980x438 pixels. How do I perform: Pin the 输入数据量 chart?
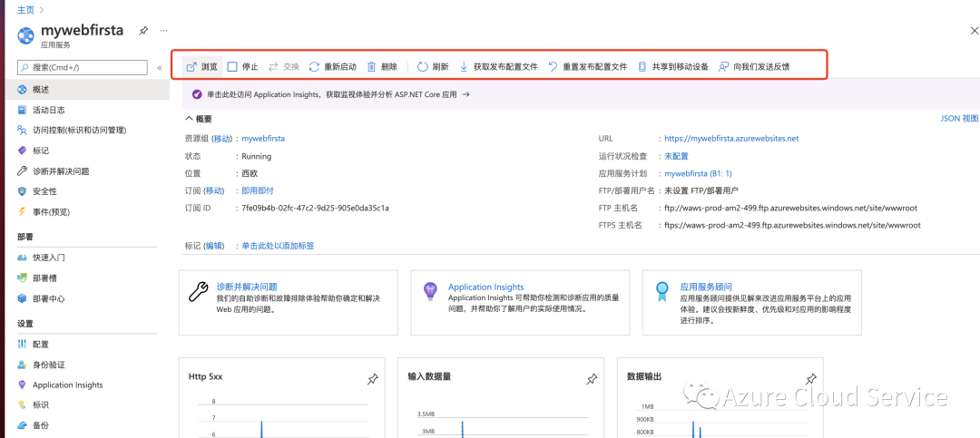(592, 379)
